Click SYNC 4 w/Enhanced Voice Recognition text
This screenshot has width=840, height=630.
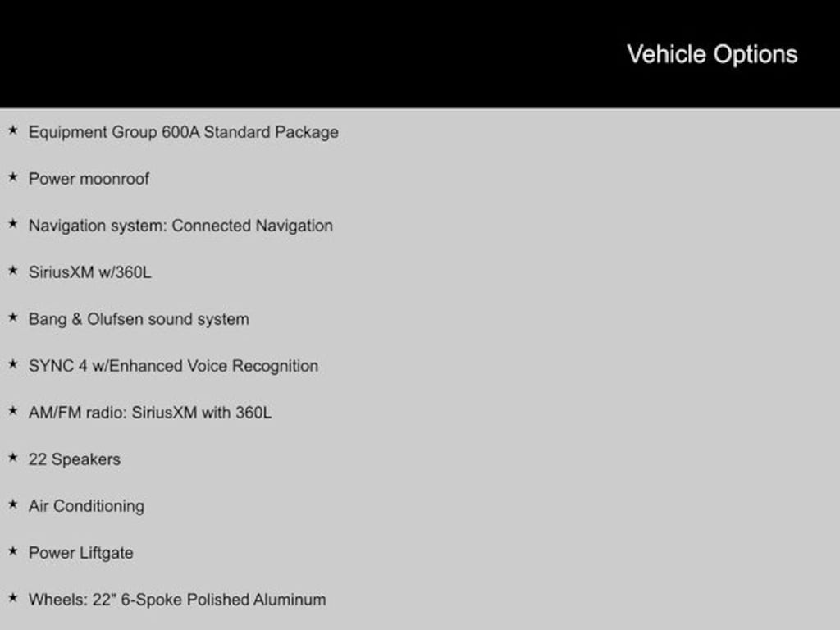[173, 366]
